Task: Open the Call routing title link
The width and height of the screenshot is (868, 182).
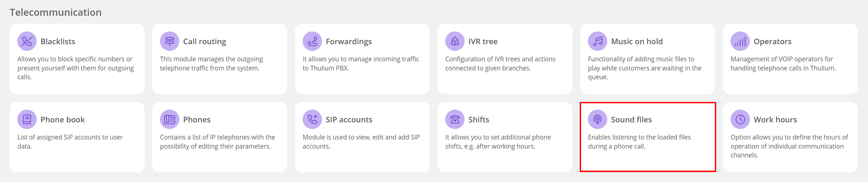Action: 205,41
